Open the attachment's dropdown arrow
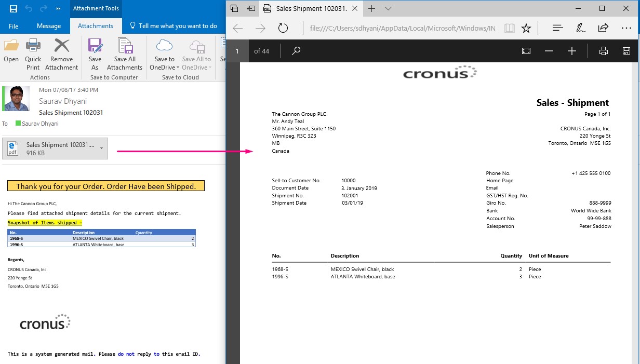 [x=102, y=149]
